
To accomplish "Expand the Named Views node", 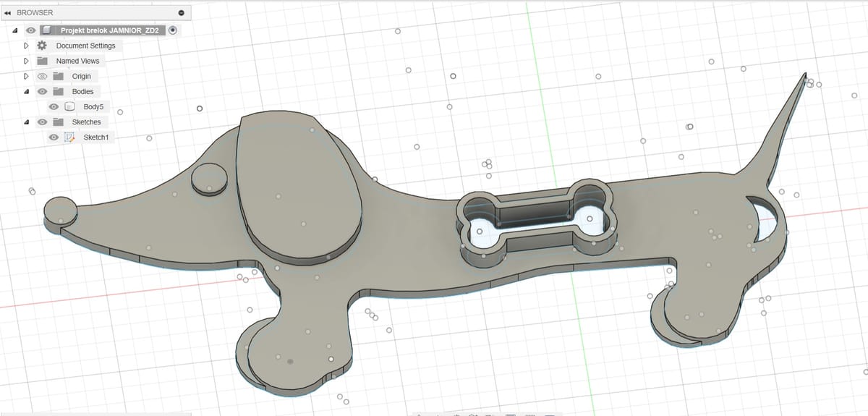I will pos(26,61).
